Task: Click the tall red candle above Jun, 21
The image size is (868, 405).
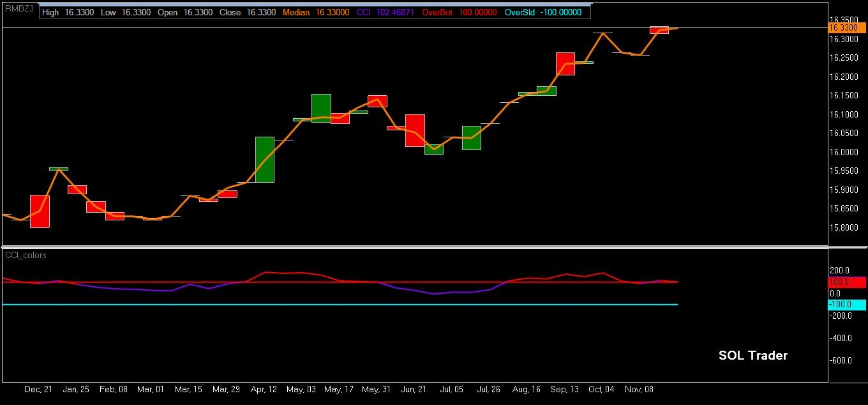Action: 415,131
